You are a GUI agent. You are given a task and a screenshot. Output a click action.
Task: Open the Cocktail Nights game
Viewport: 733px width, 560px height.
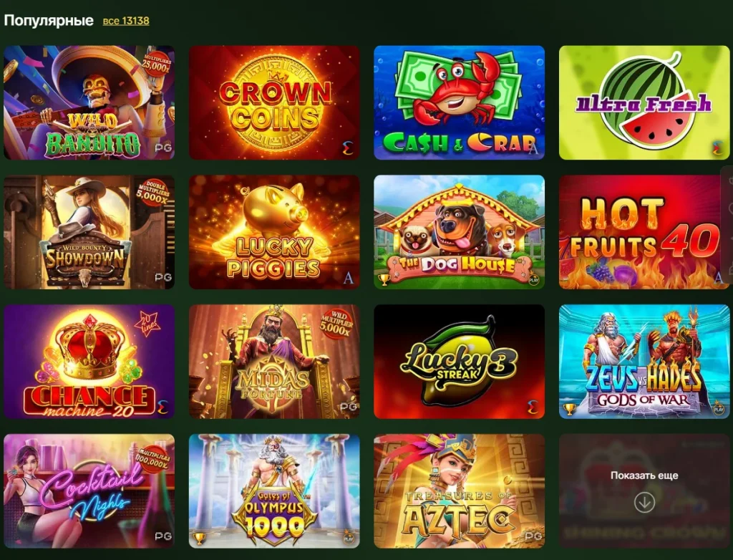pos(89,491)
